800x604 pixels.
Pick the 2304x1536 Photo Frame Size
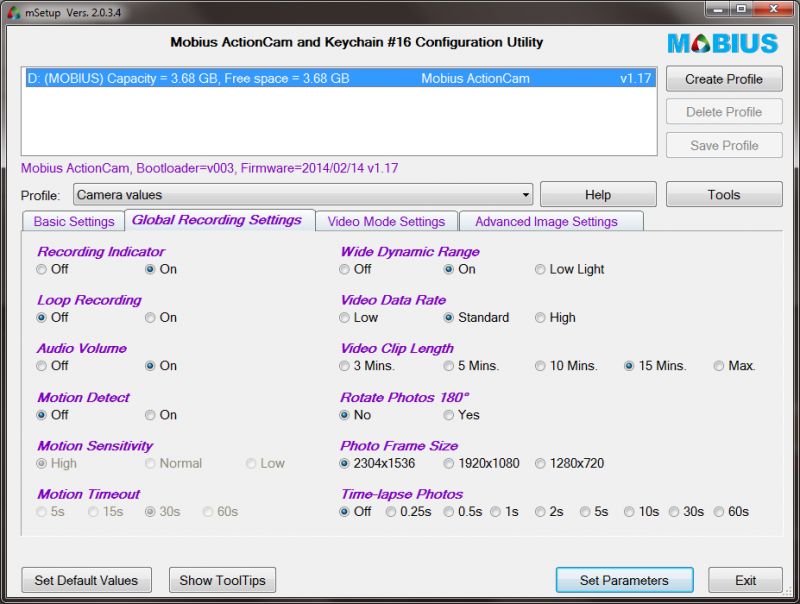[x=378, y=463]
